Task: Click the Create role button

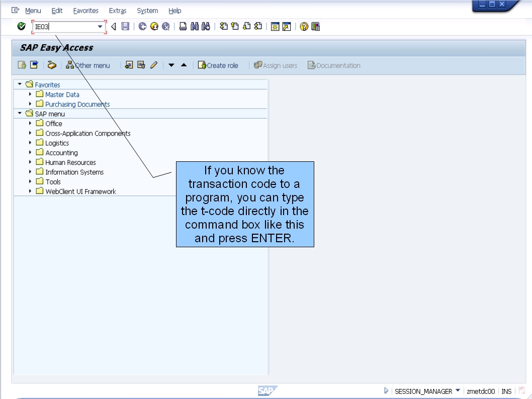Action: (x=218, y=65)
